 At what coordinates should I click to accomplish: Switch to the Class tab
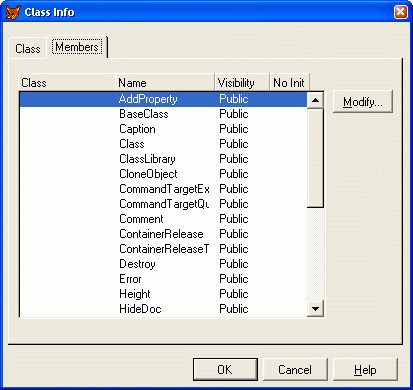pos(28,49)
